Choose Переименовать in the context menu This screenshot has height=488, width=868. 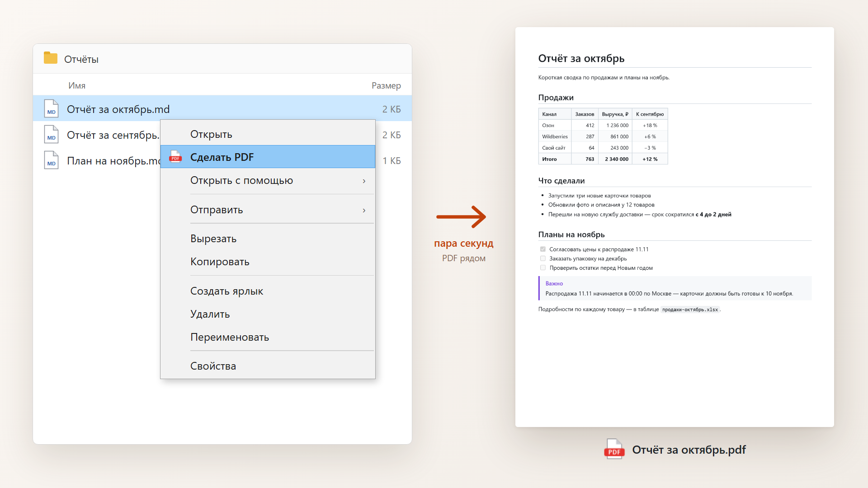pos(268,337)
